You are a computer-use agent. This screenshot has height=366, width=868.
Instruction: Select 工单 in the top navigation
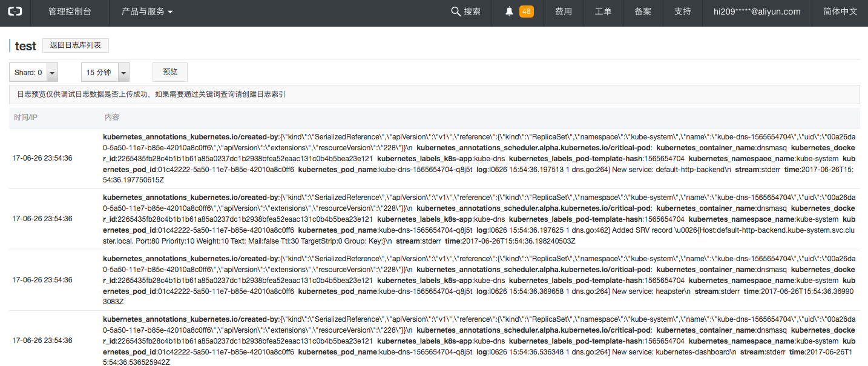[x=603, y=12]
